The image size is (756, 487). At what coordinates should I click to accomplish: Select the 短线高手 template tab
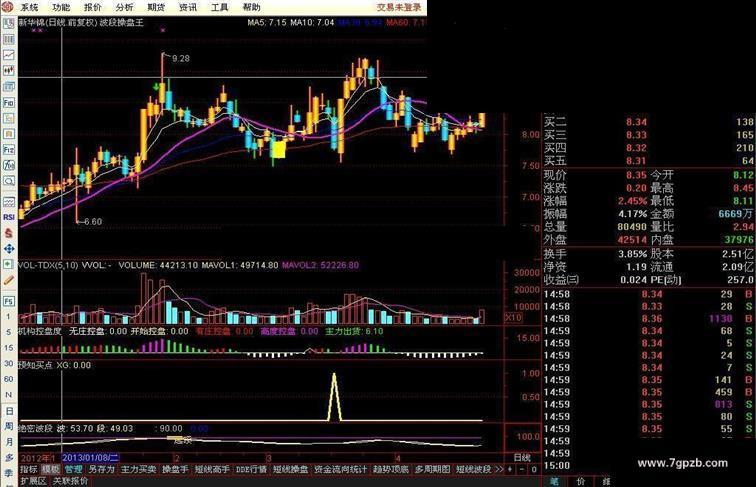click(x=212, y=469)
